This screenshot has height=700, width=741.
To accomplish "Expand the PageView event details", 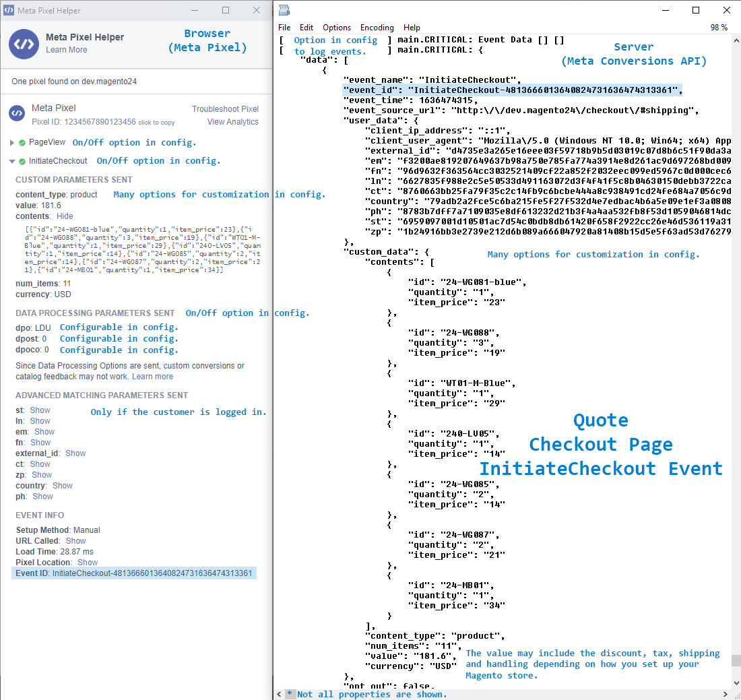I will point(11,143).
